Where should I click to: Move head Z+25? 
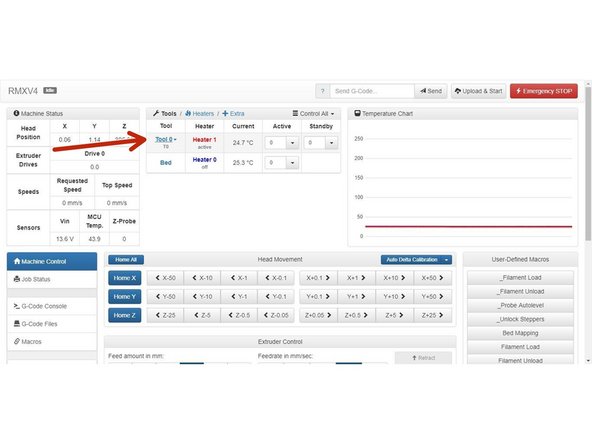[433, 315]
